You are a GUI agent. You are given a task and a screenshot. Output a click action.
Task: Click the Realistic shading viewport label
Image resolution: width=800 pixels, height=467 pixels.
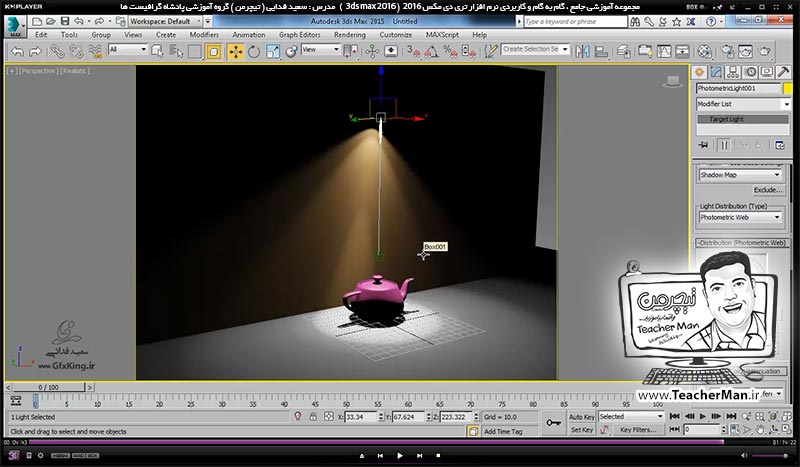click(x=75, y=71)
